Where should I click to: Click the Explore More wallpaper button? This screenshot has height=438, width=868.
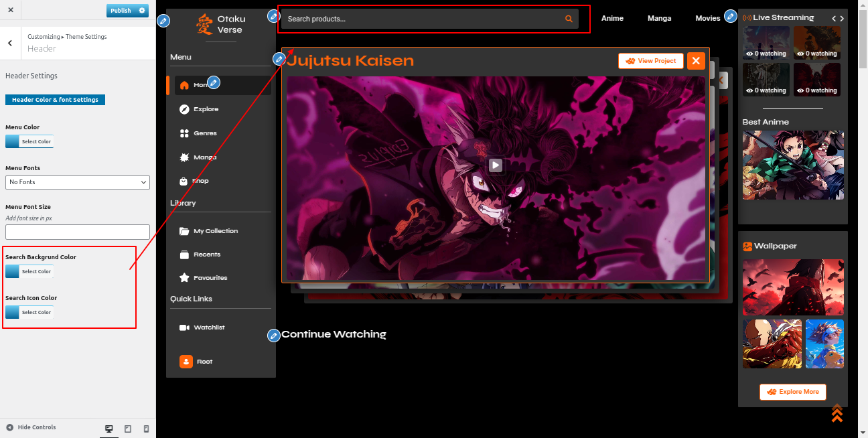coord(792,392)
